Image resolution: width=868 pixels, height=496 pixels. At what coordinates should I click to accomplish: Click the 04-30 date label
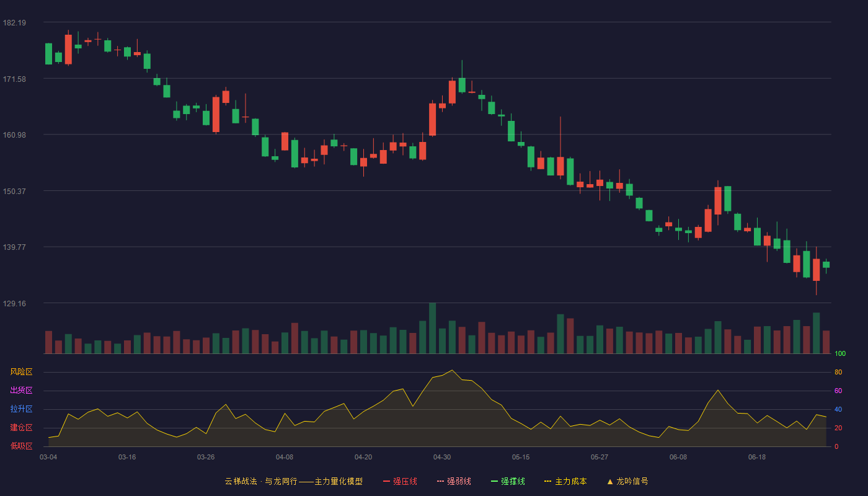(442, 457)
